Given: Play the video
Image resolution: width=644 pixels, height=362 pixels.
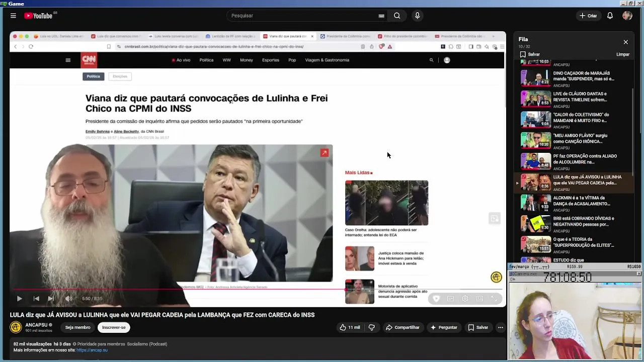Looking at the screenshot, I should 19,299.
